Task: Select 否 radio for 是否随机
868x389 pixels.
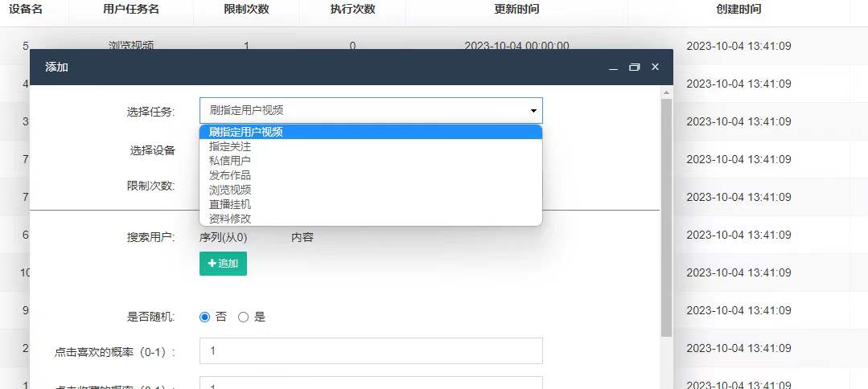Action: coord(204,317)
